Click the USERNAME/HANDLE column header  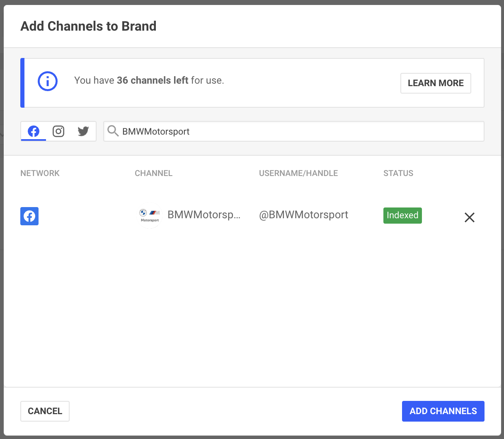coord(298,173)
